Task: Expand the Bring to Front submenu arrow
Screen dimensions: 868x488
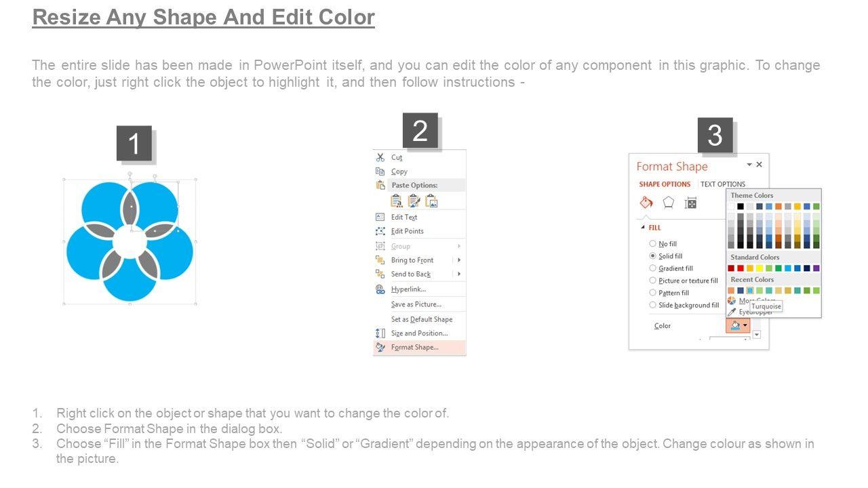Action: click(459, 260)
